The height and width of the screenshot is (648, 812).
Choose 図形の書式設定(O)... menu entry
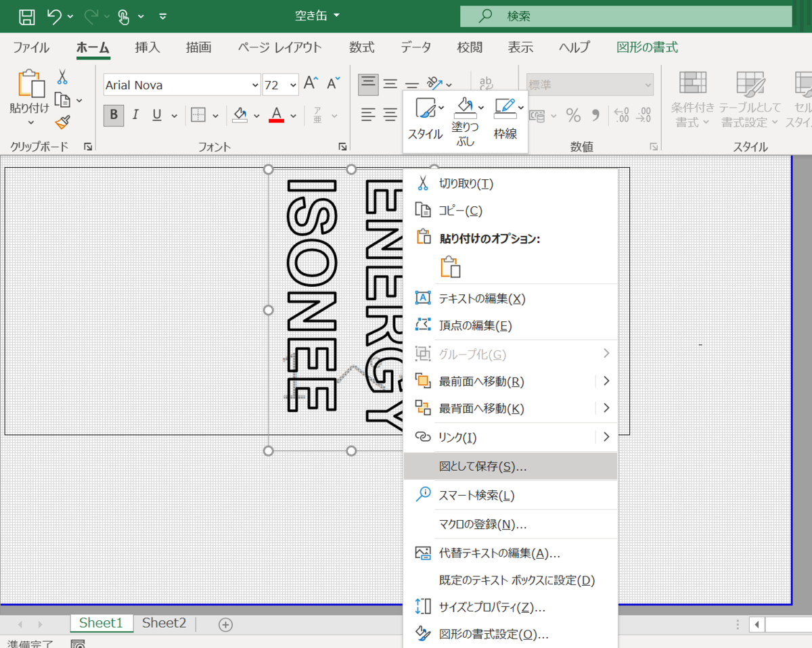tap(510, 634)
